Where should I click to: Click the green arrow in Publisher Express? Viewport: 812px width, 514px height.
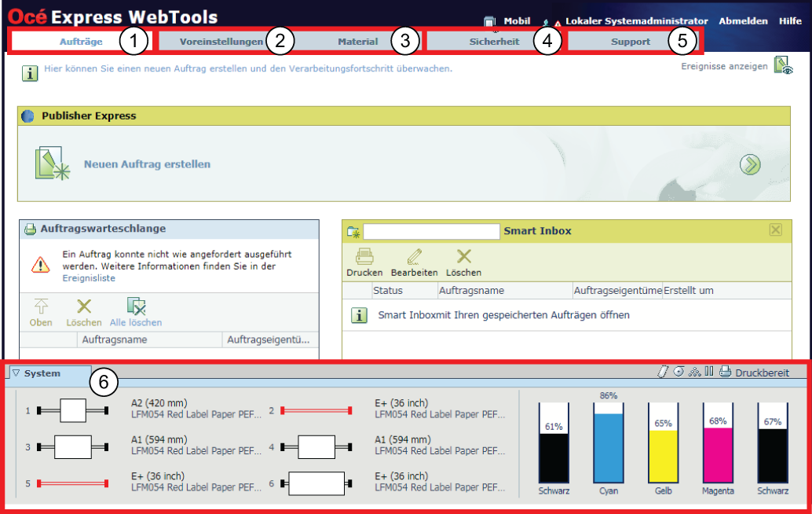(750, 165)
